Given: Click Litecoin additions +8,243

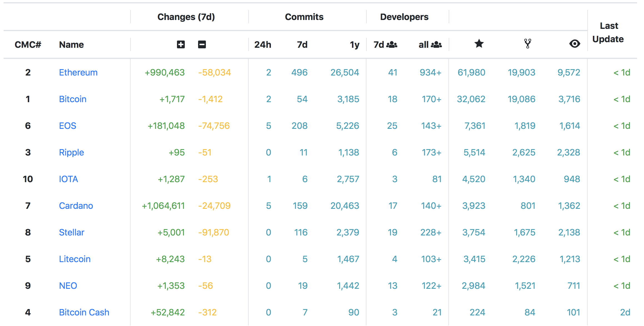Looking at the screenshot, I should (170, 259).
